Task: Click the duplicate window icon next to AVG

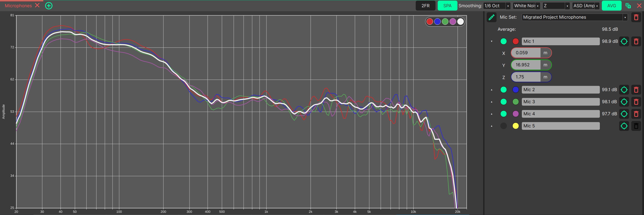Action: coord(628,6)
